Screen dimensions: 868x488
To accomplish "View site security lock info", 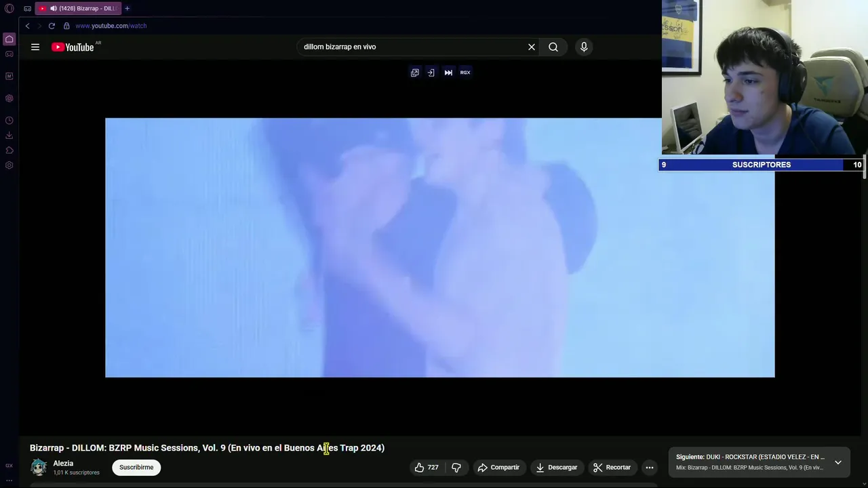I will (66, 26).
